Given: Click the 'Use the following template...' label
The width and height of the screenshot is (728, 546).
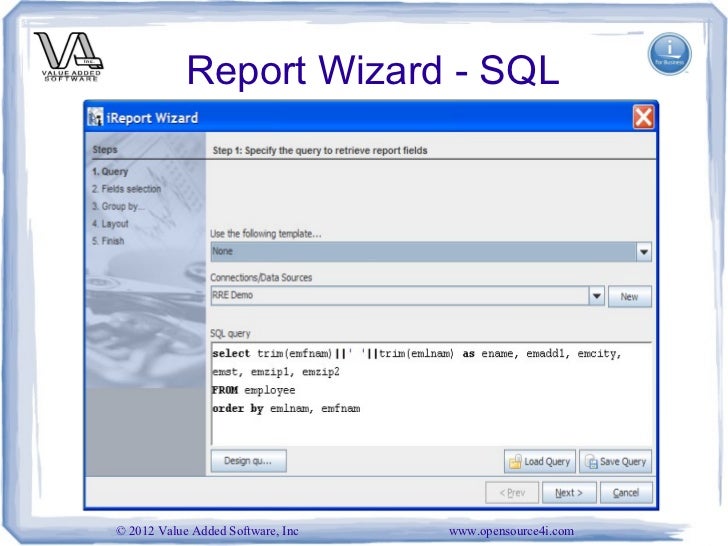Looking at the screenshot, I should point(266,234).
